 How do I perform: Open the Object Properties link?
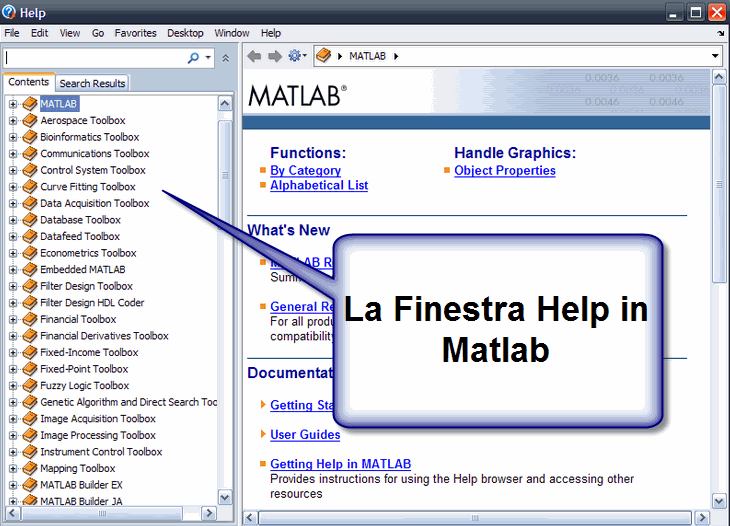[x=505, y=170]
